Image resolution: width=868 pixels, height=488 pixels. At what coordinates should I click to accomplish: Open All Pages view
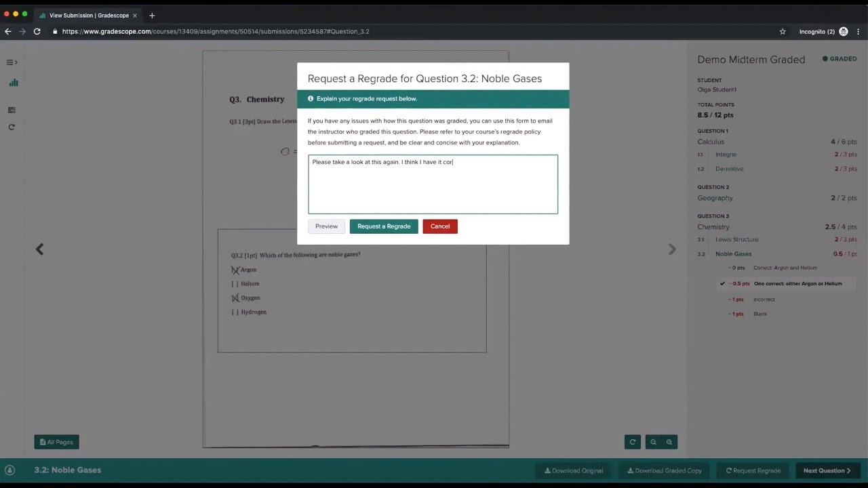click(x=56, y=442)
